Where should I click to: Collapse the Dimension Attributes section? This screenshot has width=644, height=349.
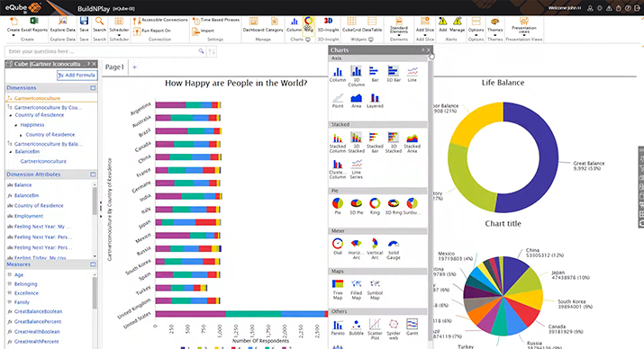93,174
